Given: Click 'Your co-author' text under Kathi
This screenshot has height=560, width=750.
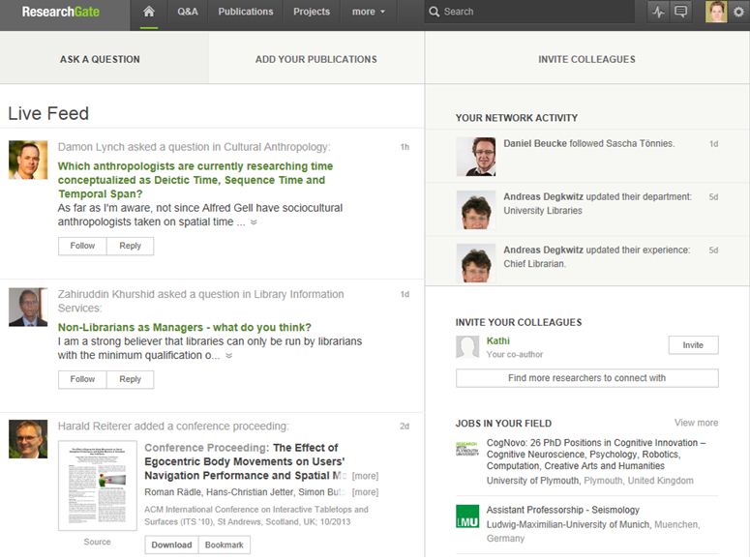Looking at the screenshot, I should [x=515, y=354].
